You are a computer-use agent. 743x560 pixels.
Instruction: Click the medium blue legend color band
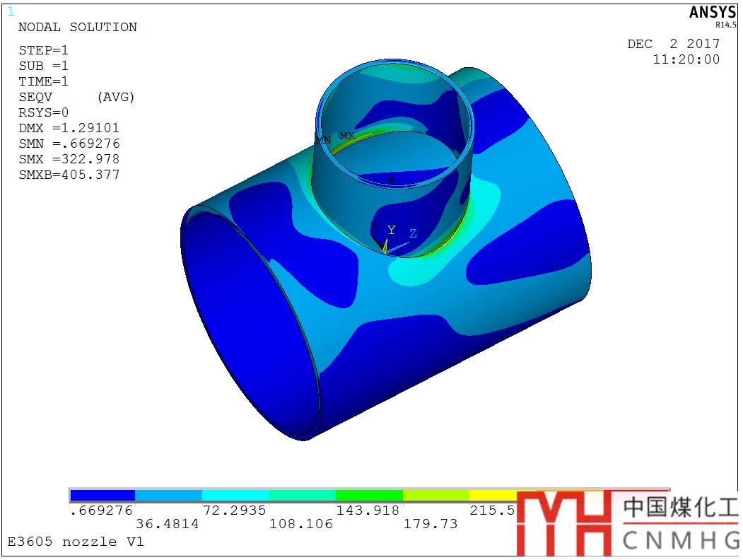169,495
